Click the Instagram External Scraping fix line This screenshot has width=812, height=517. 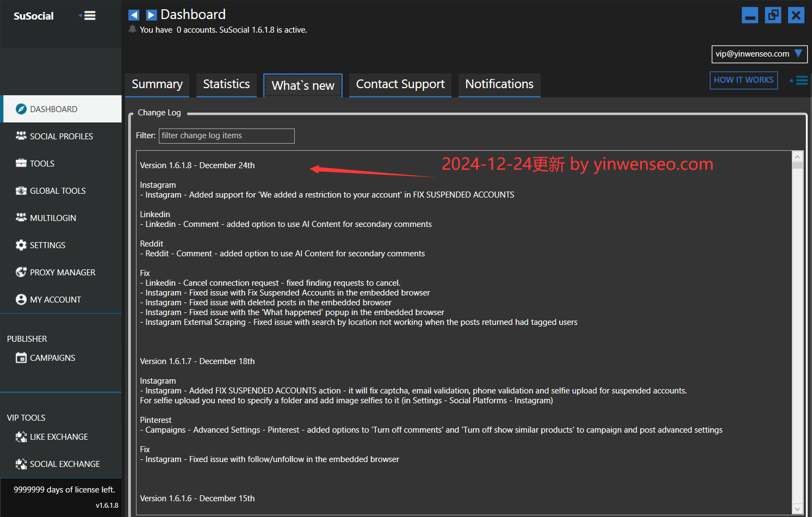coord(359,322)
